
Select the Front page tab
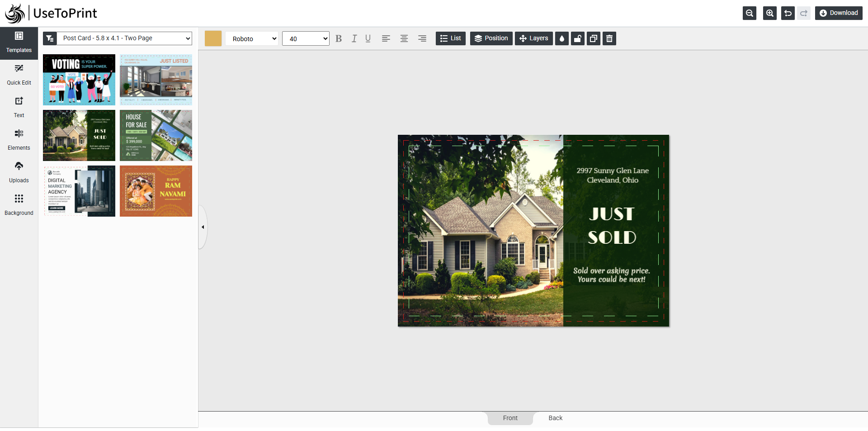pos(510,418)
